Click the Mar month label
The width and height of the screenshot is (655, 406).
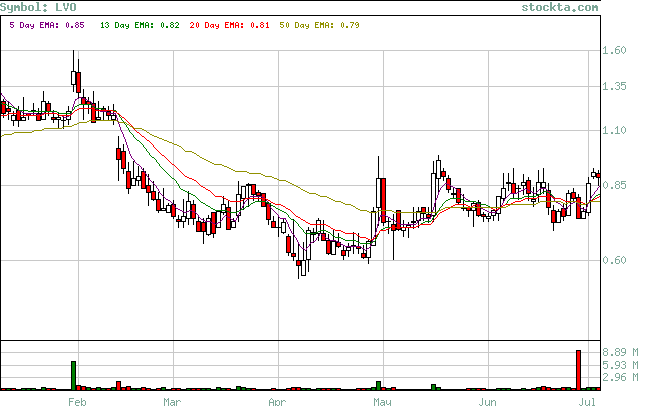click(172, 401)
